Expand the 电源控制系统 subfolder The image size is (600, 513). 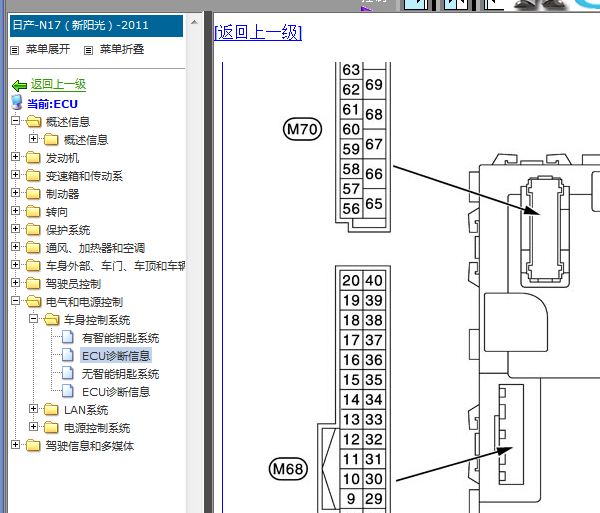point(33,427)
